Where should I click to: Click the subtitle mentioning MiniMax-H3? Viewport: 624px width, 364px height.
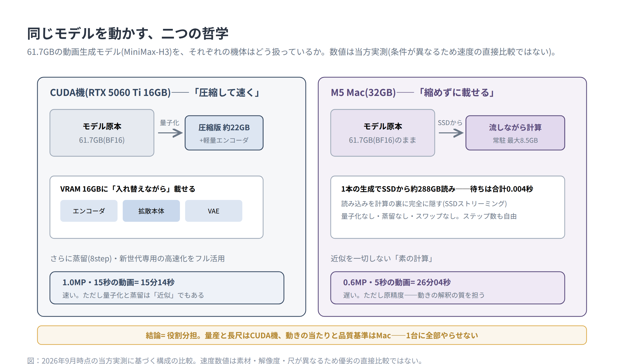click(x=291, y=52)
